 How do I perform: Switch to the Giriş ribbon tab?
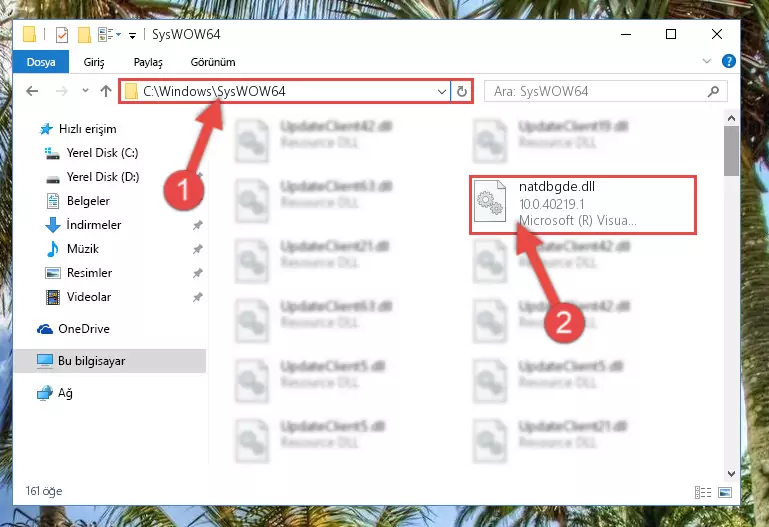tap(94, 62)
